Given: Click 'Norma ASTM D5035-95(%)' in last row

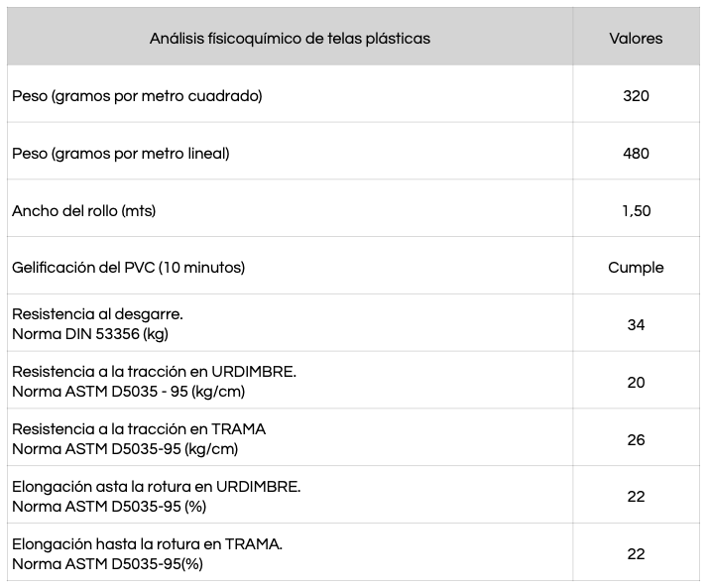Looking at the screenshot, I should 108,564.
